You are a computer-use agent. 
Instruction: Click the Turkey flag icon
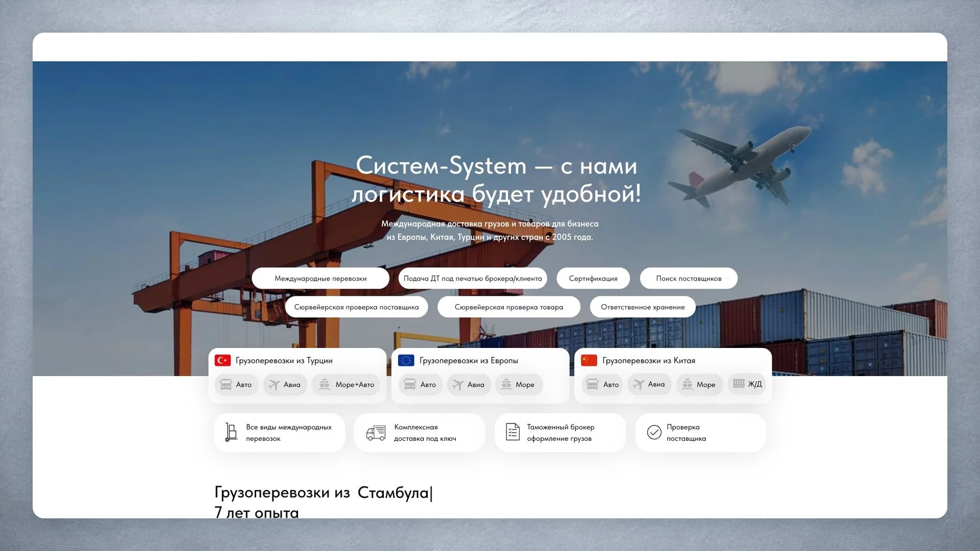(223, 361)
